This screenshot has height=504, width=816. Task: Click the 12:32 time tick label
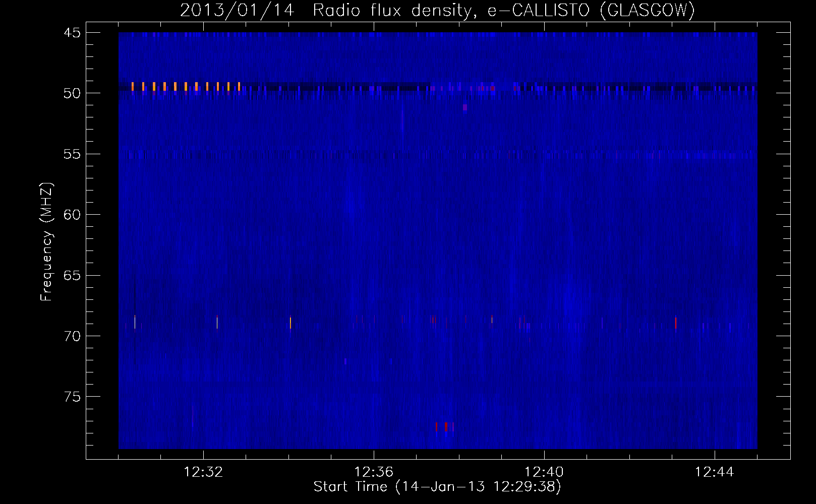203,472
